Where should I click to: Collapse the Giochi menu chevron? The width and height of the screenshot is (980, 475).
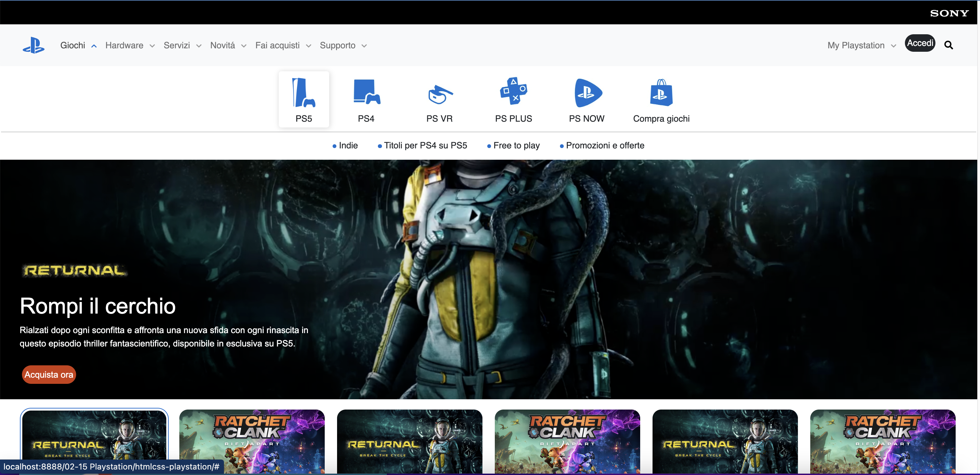[x=94, y=46]
